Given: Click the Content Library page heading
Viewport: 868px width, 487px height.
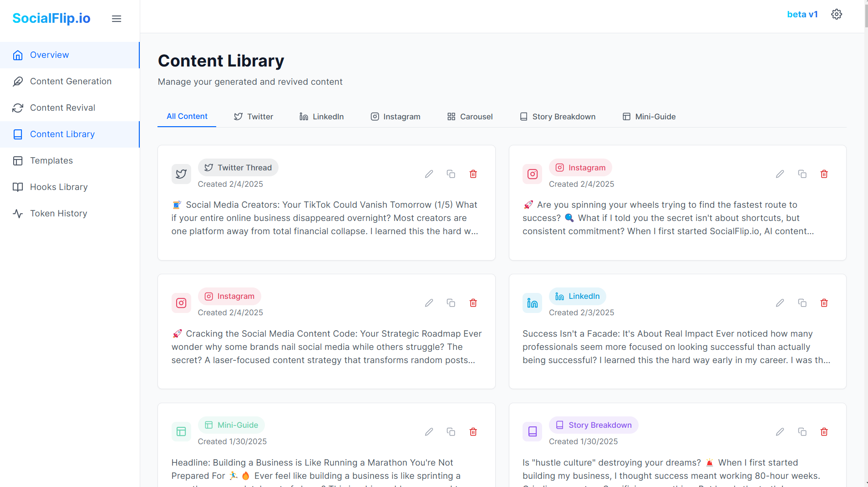Looking at the screenshot, I should pos(221,61).
